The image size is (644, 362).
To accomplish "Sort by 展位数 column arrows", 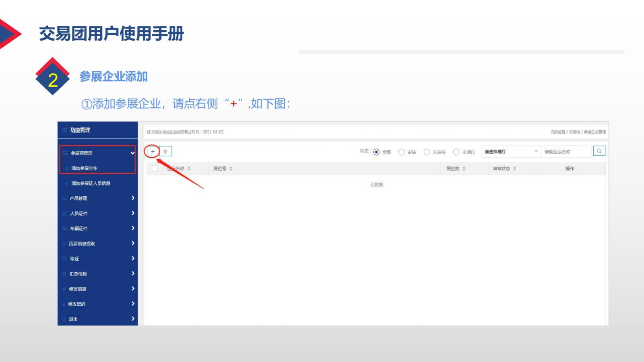I will click(x=464, y=169).
